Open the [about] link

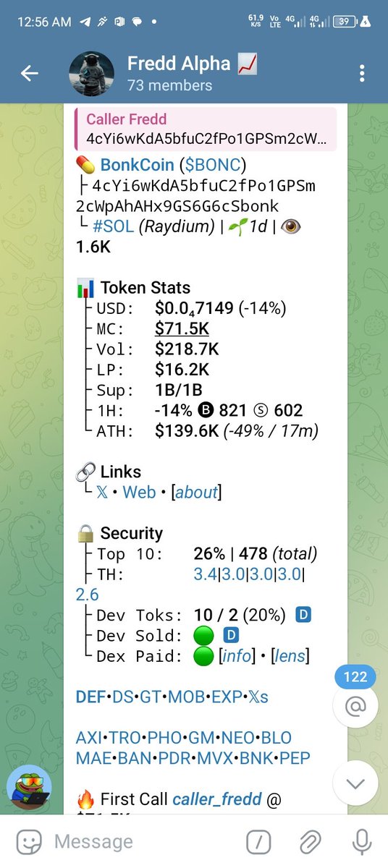point(196,493)
